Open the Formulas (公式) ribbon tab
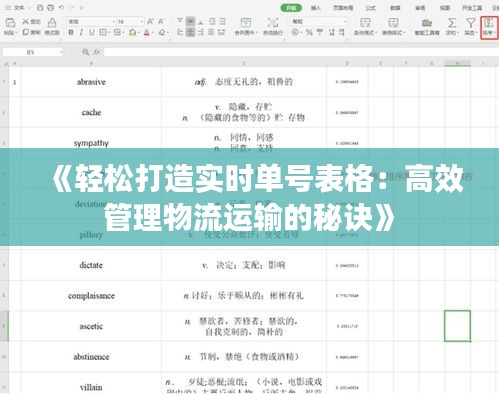 tap(370, 8)
